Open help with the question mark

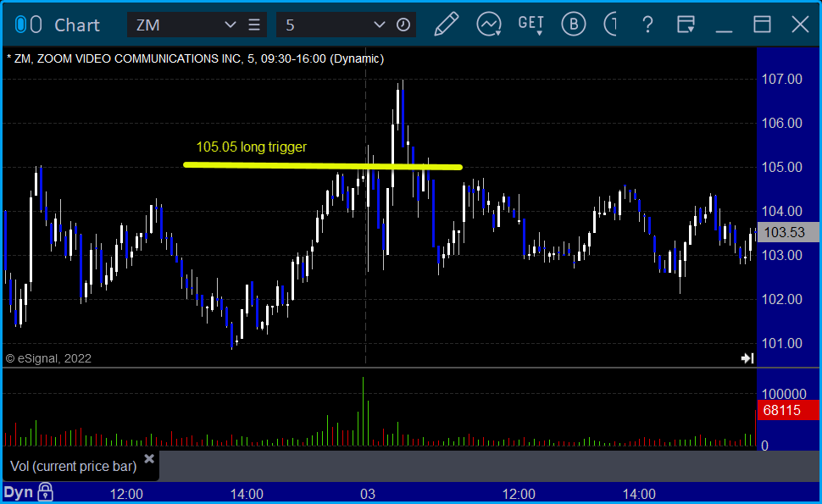coord(648,25)
